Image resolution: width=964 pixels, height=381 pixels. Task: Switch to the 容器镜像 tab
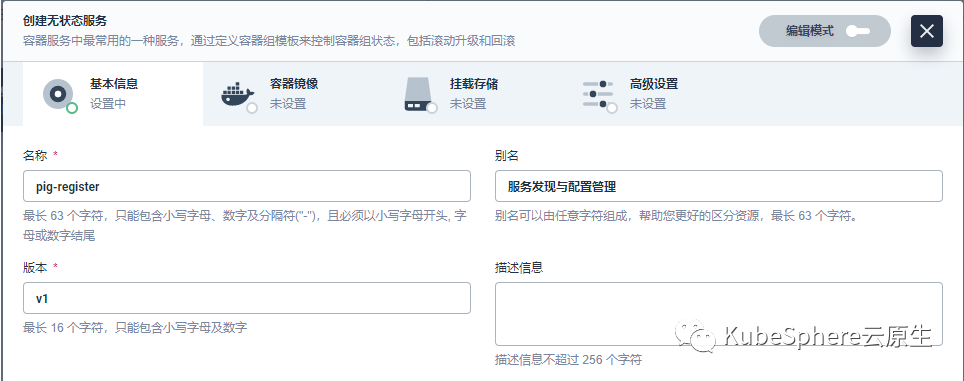293,94
